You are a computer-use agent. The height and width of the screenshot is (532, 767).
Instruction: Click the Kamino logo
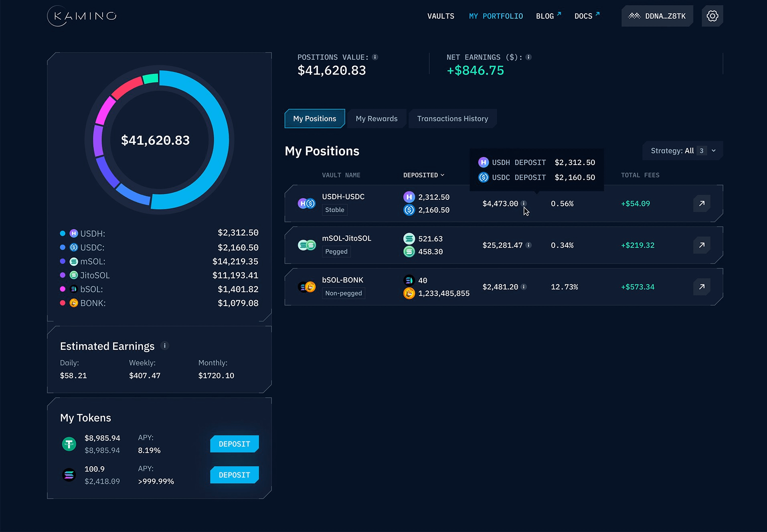click(x=82, y=16)
